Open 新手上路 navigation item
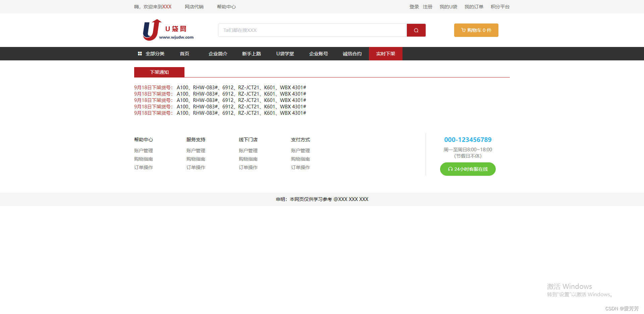This screenshot has width=644, height=314. (x=252, y=54)
